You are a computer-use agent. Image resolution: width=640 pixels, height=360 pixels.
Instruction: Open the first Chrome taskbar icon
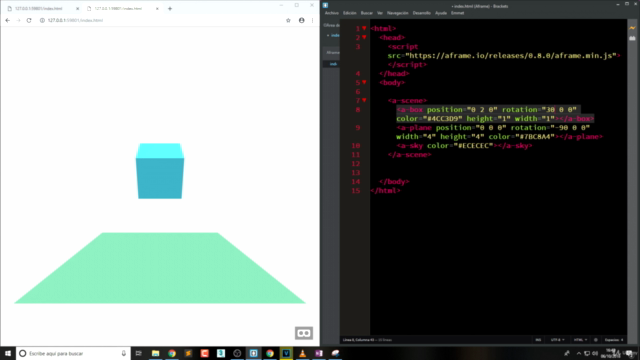tap(172, 353)
